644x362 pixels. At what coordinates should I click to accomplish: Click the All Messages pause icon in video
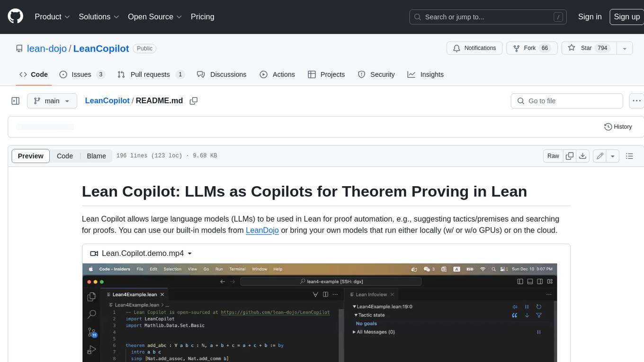tap(539, 332)
